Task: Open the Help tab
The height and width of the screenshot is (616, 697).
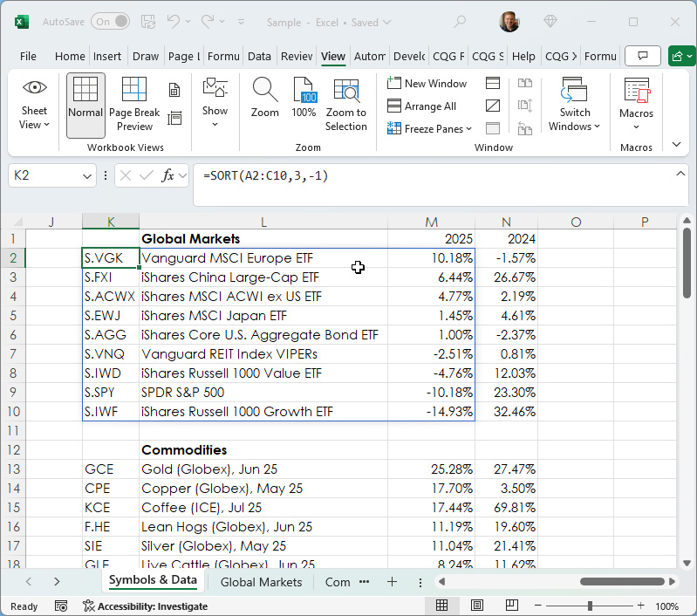Action: pos(523,57)
